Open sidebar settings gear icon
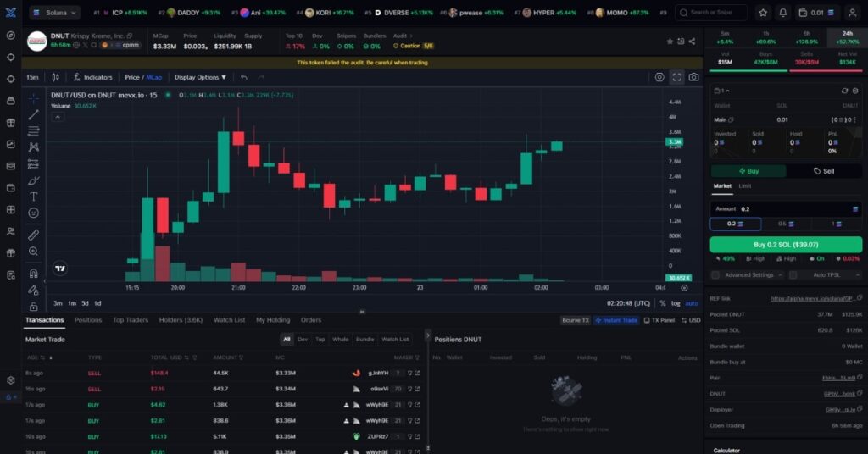The height and width of the screenshot is (454, 868). tap(10, 380)
